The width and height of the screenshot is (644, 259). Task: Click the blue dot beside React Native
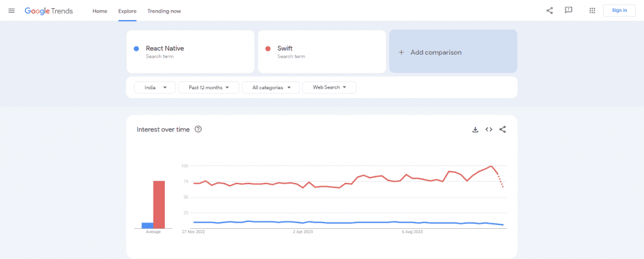click(136, 49)
